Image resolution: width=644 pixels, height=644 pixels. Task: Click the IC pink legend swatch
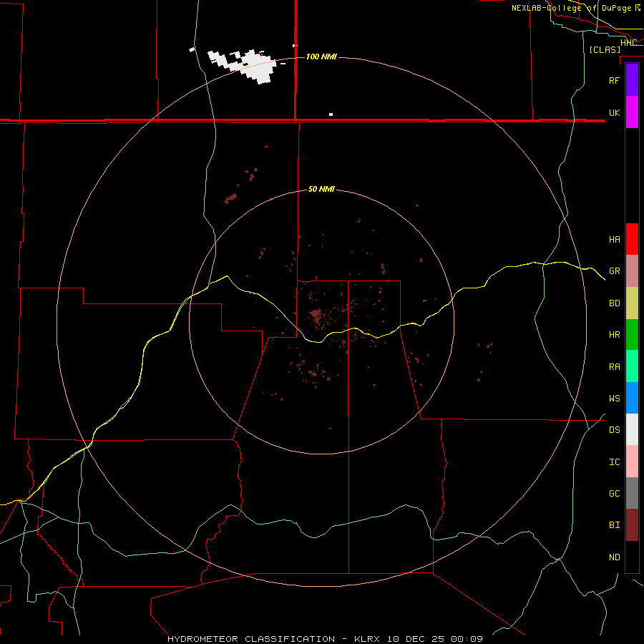pyautogui.click(x=632, y=462)
